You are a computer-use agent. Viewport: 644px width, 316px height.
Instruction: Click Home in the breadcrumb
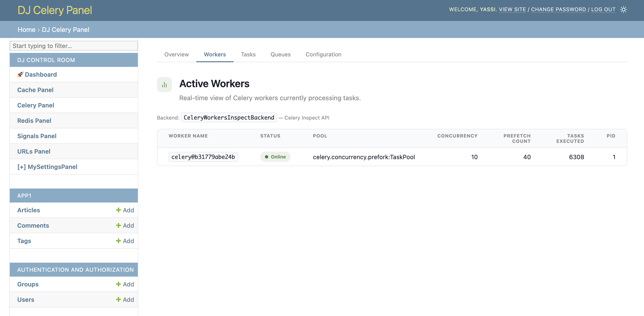pos(27,30)
